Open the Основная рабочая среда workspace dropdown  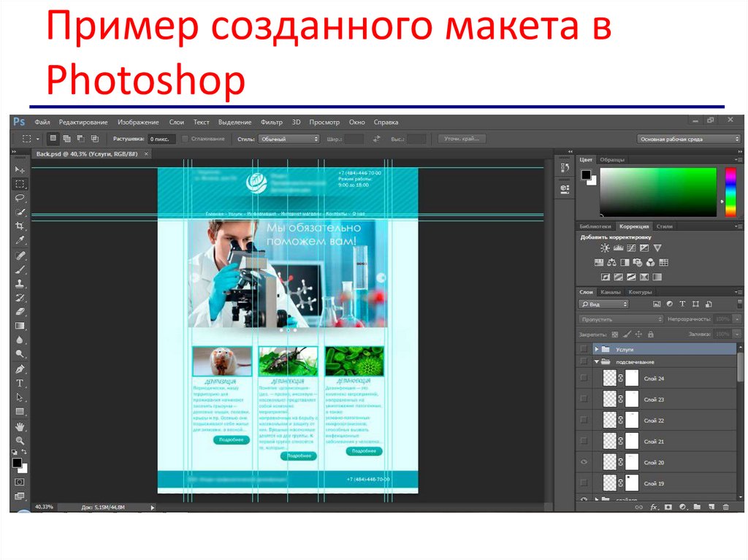tap(688, 139)
